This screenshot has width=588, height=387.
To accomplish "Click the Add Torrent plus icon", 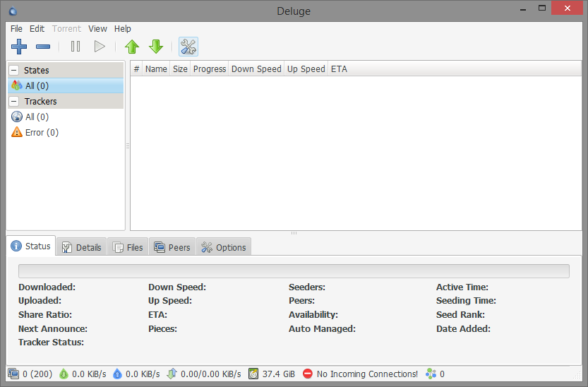I will click(19, 47).
